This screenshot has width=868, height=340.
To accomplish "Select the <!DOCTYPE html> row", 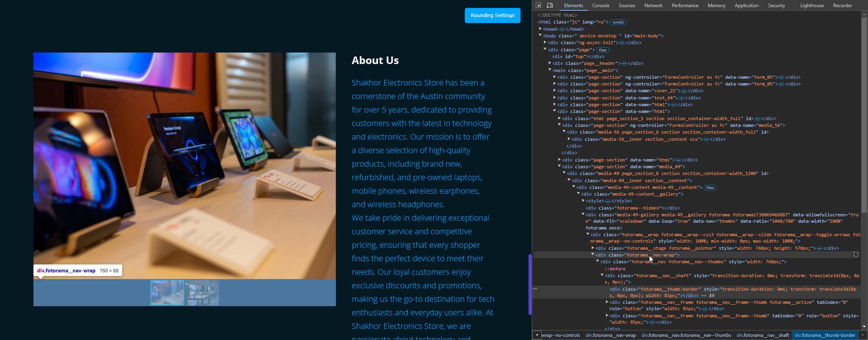I will (557, 15).
